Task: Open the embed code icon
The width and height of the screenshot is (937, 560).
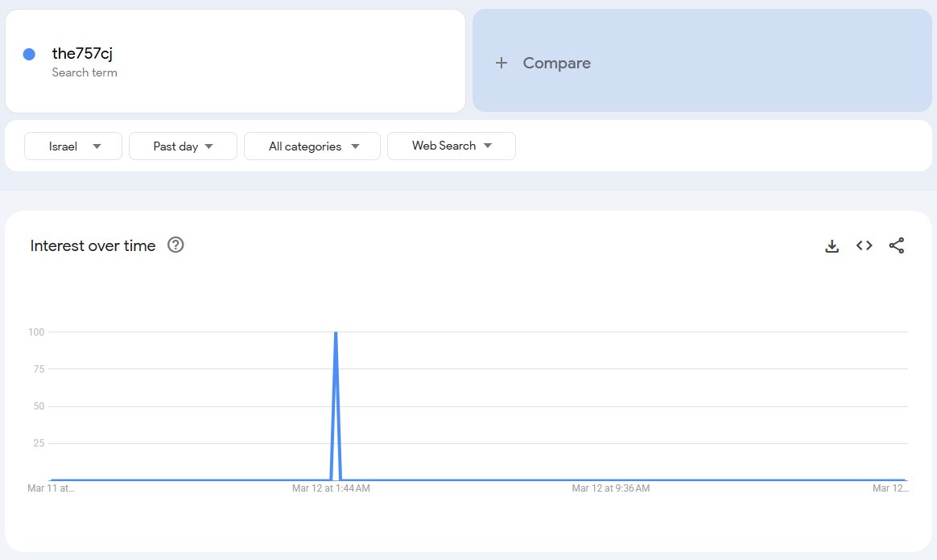Action: pyautogui.click(x=864, y=245)
